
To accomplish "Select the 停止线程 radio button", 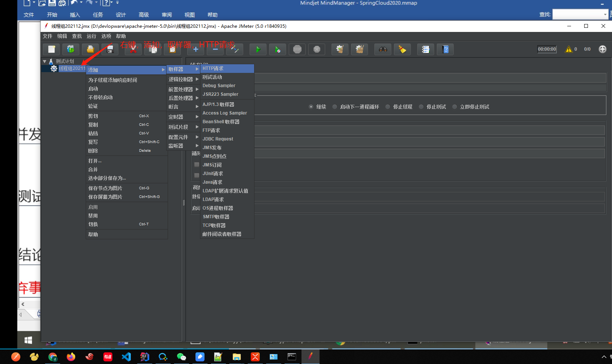I will point(388,107).
